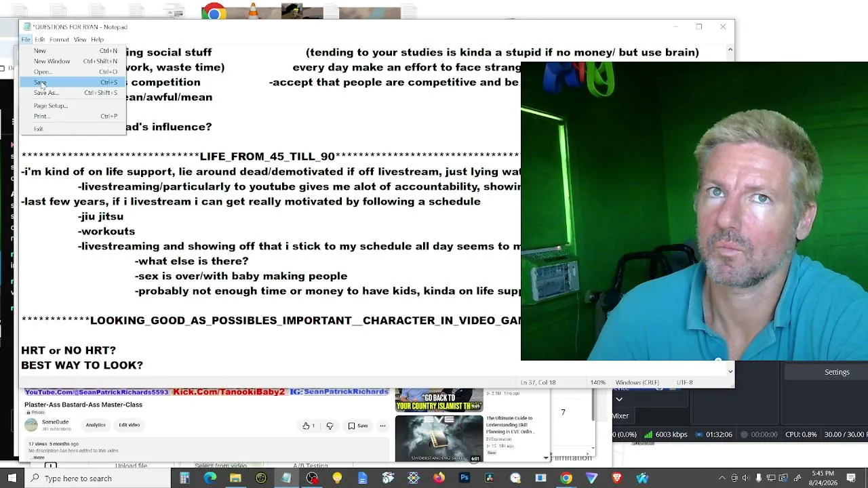The image size is (868, 488).
Task: Choose Open... in the File menu
Action: [x=73, y=72]
